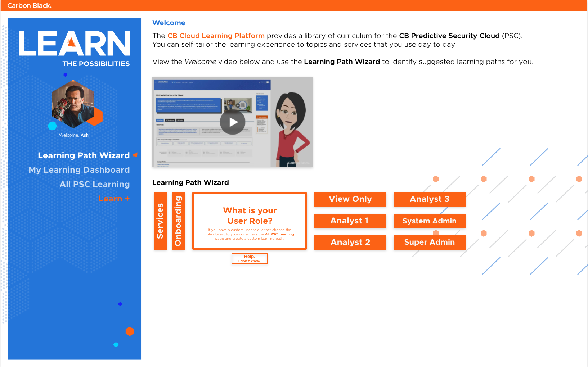Image resolution: width=588 pixels, height=367 pixels.
Task: Click the What is your User Role card
Action: coord(250,221)
